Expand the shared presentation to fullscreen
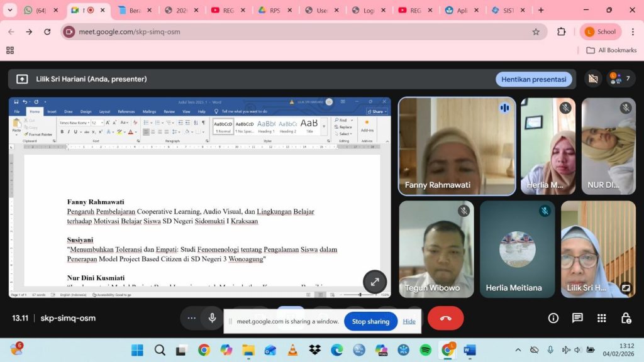Viewport: 644px width, 362px height. click(x=375, y=282)
